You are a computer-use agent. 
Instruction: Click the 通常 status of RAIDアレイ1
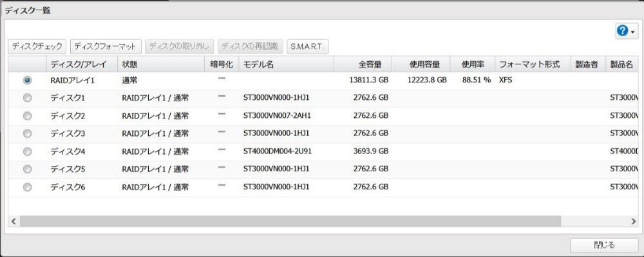click(130, 81)
